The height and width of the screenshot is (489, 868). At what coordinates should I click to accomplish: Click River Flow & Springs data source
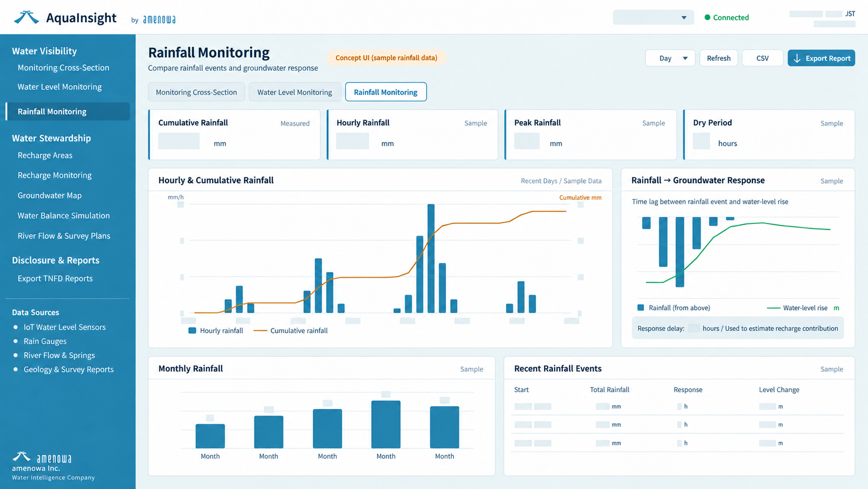coord(59,355)
